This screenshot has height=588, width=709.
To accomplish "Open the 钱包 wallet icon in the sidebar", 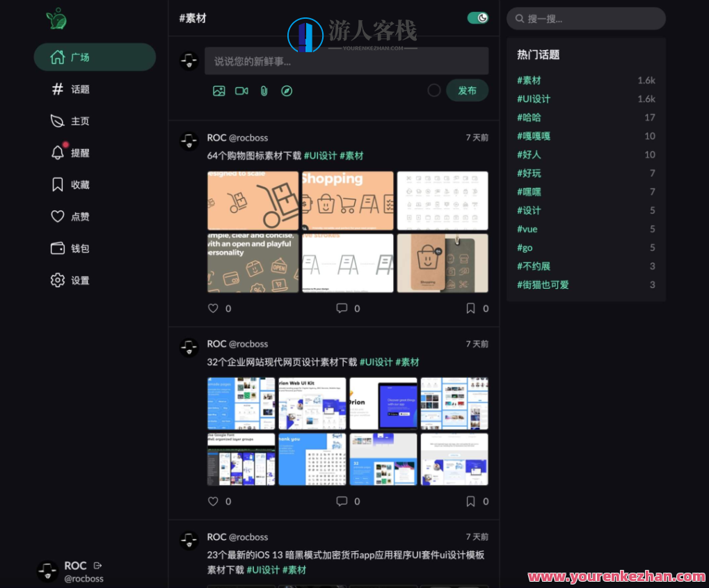I will point(58,248).
